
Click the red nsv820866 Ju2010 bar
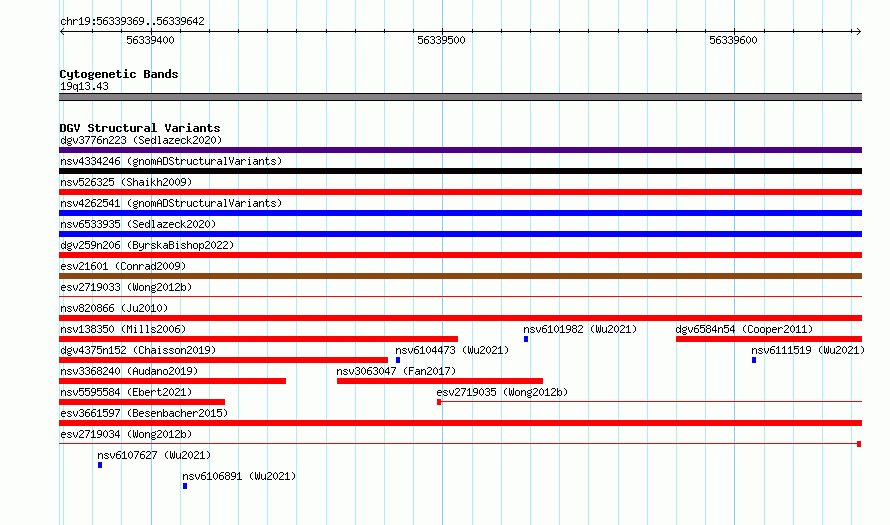460,318
